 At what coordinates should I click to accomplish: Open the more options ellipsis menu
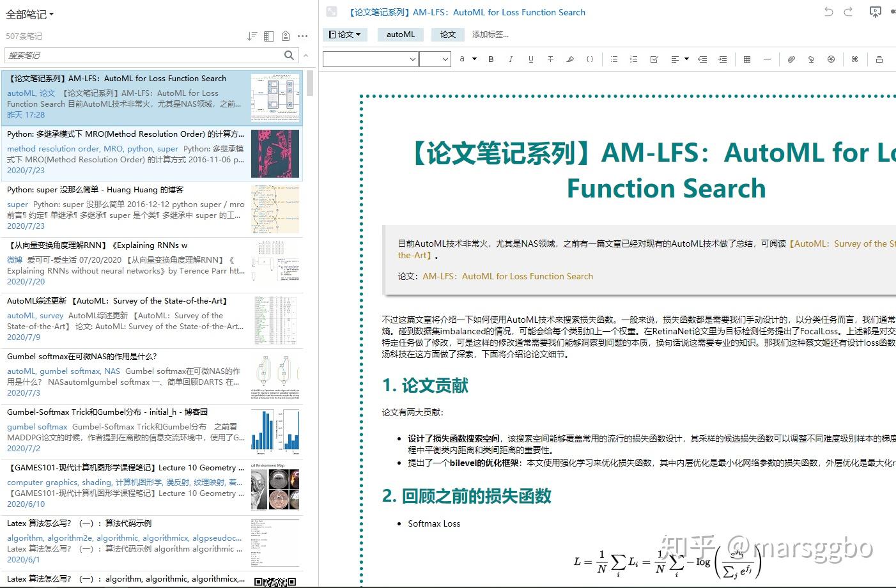(303, 36)
